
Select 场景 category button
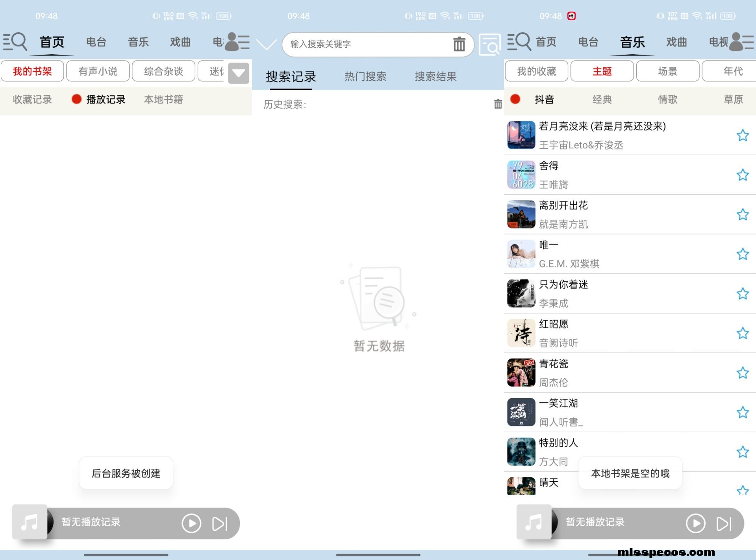click(x=668, y=71)
